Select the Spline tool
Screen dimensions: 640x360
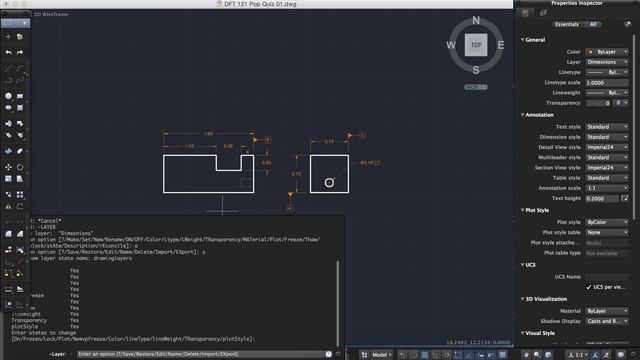tap(20, 80)
